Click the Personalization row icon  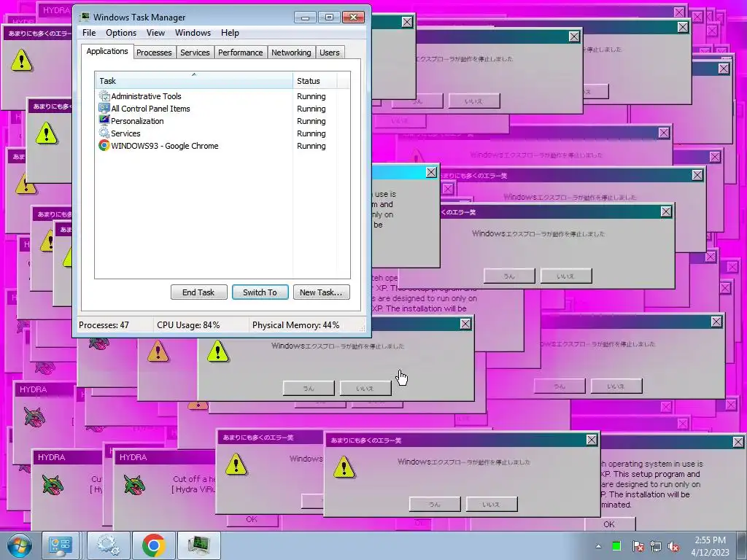(x=104, y=120)
